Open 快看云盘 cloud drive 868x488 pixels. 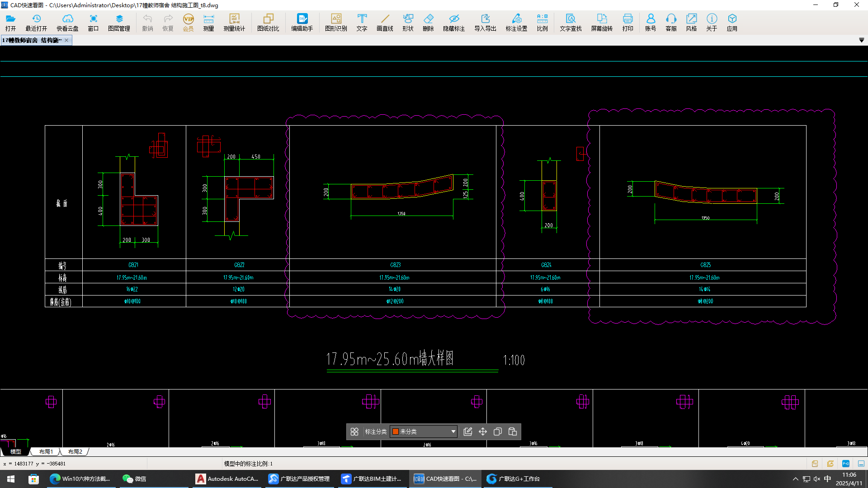(x=67, y=22)
